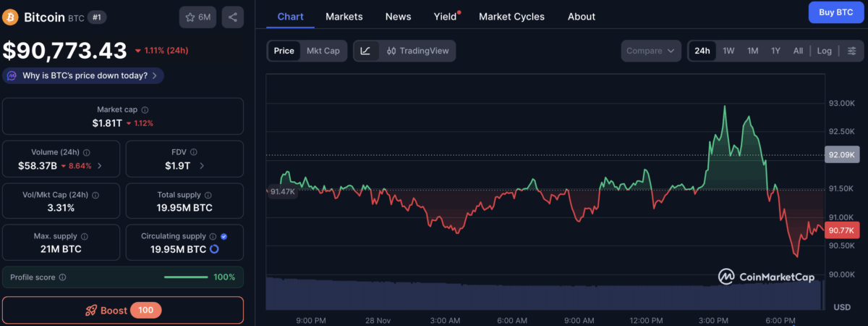Select 1W time range

point(728,51)
